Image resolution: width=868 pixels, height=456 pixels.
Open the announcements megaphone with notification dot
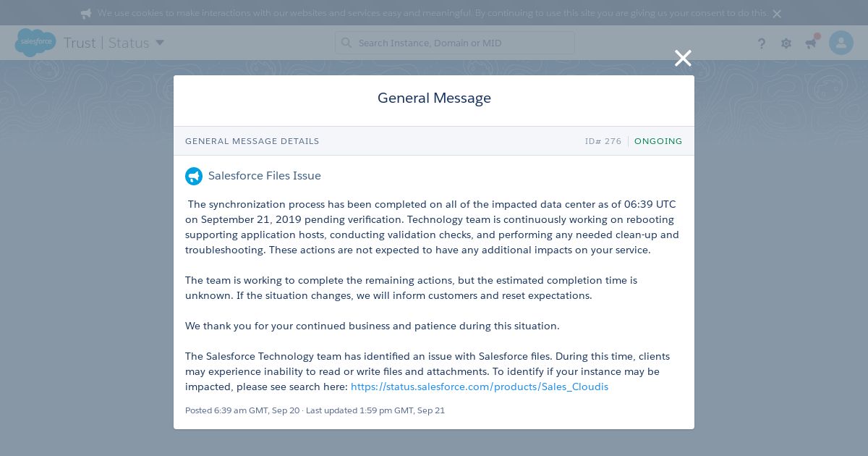tap(812, 42)
